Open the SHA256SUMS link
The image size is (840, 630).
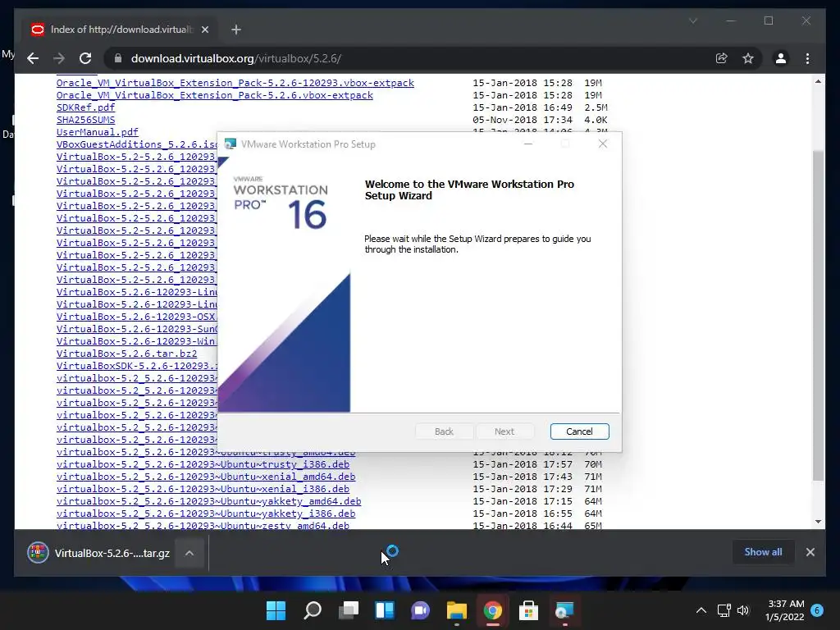(x=85, y=120)
